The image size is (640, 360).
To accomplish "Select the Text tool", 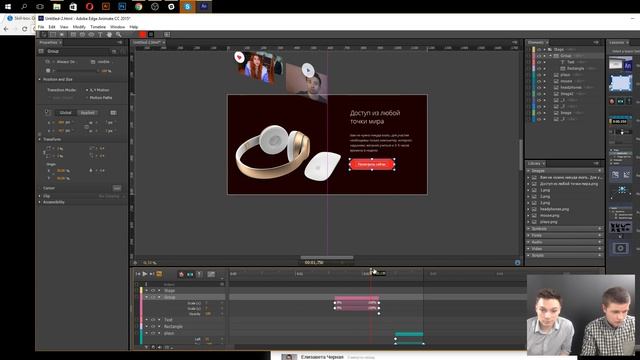I will click(x=100, y=35).
